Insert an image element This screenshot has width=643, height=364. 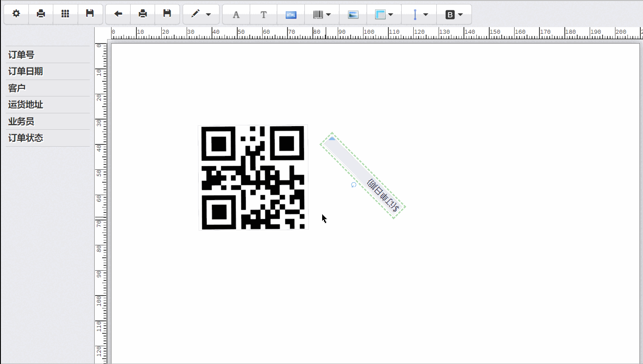[x=353, y=15]
